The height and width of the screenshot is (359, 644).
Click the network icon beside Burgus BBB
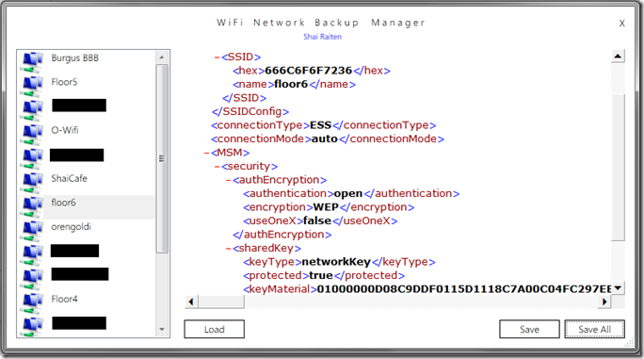click(x=32, y=61)
